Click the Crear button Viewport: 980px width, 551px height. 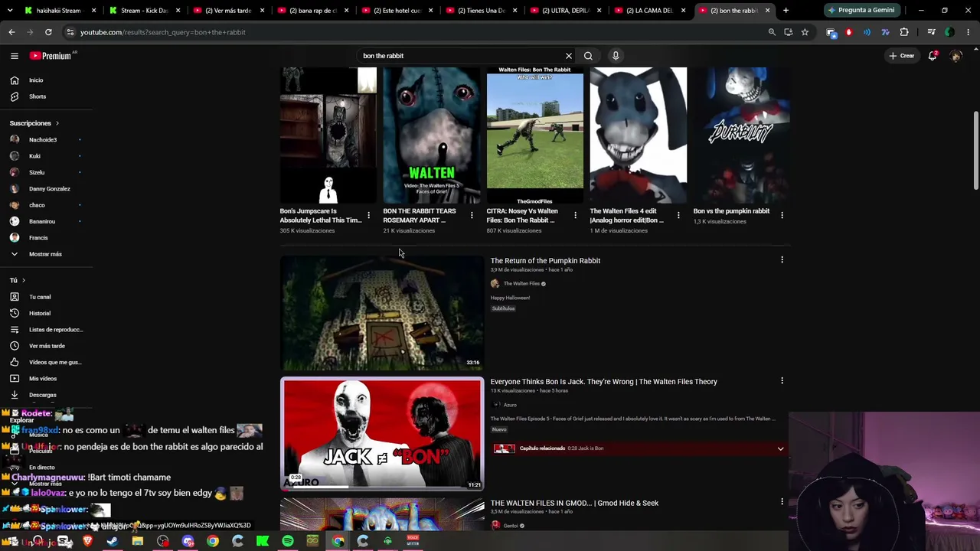pyautogui.click(x=901, y=56)
